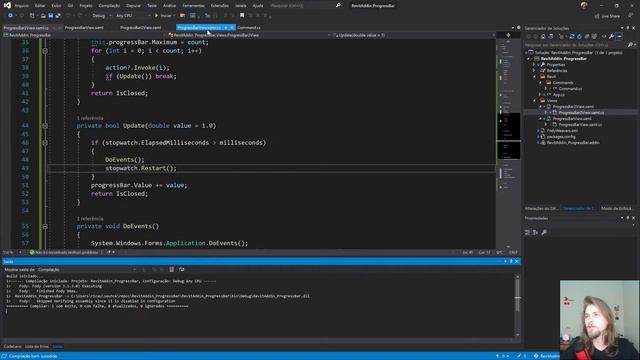Click the Live Share button
640x360 pixels.
607,16
